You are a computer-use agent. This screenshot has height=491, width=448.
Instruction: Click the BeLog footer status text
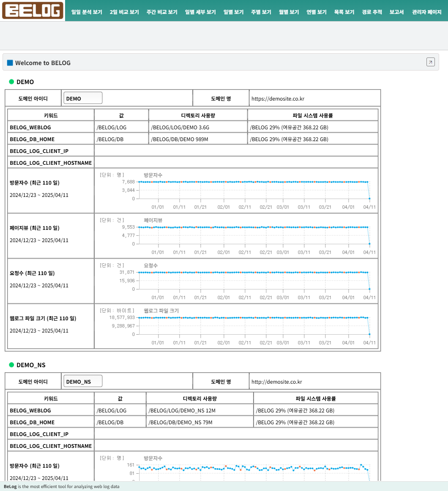point(62,486)
